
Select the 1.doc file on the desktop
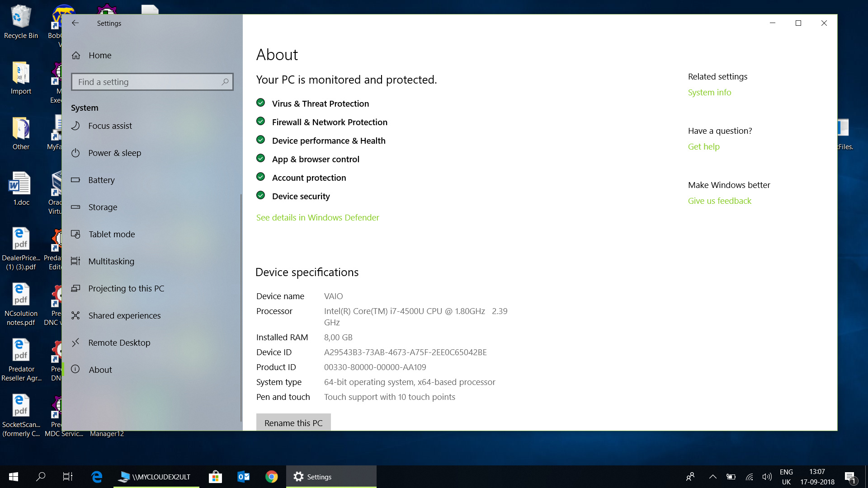coord(21,189)
